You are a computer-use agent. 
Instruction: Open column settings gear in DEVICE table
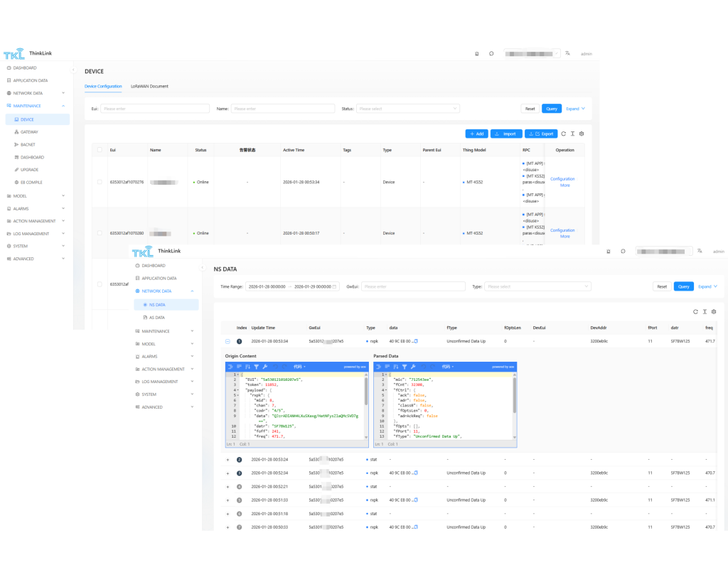pos(582,134)
